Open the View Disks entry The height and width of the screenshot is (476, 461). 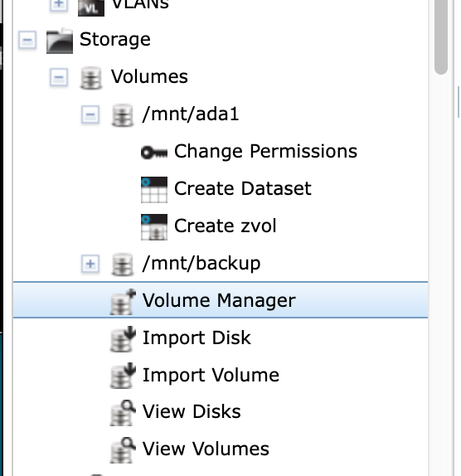point(192,411)
